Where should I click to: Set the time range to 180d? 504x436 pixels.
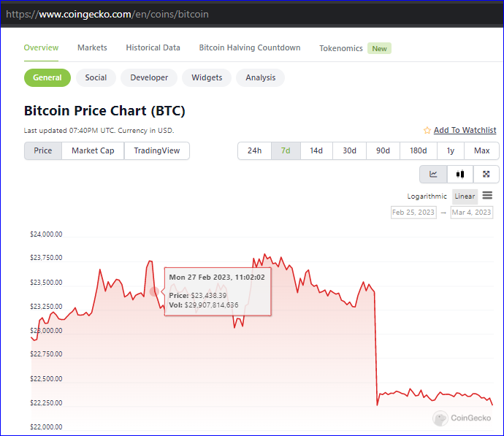tap(419, 150)
